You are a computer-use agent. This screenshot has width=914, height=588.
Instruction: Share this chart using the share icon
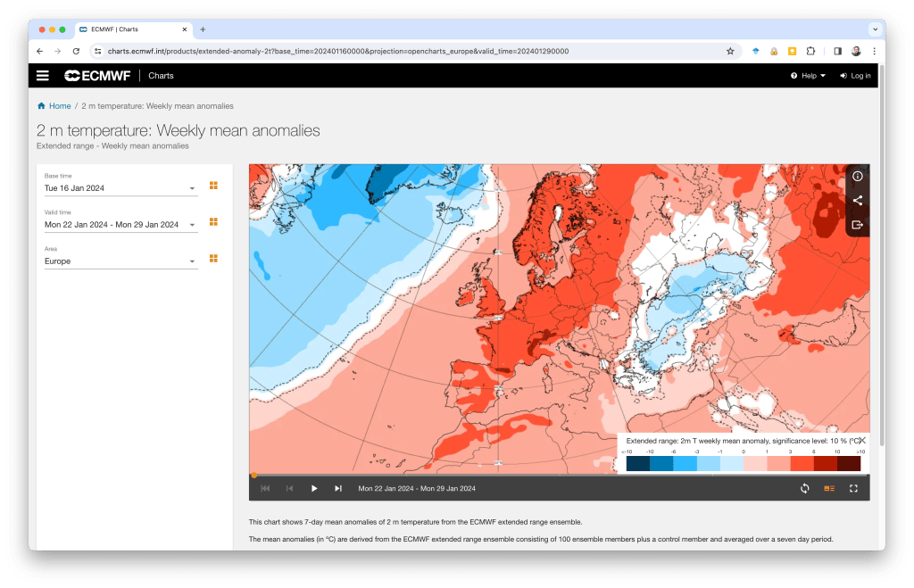click(x=857, y=201)
